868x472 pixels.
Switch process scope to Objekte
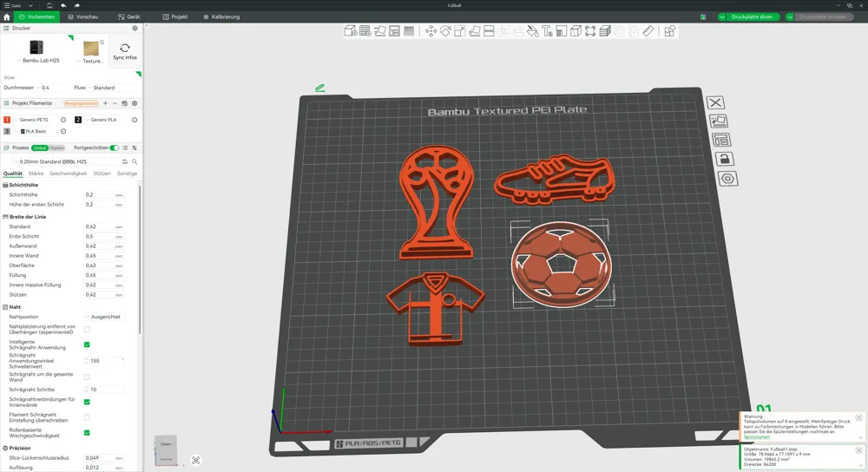pyautogui.click(x=56, y=147)
